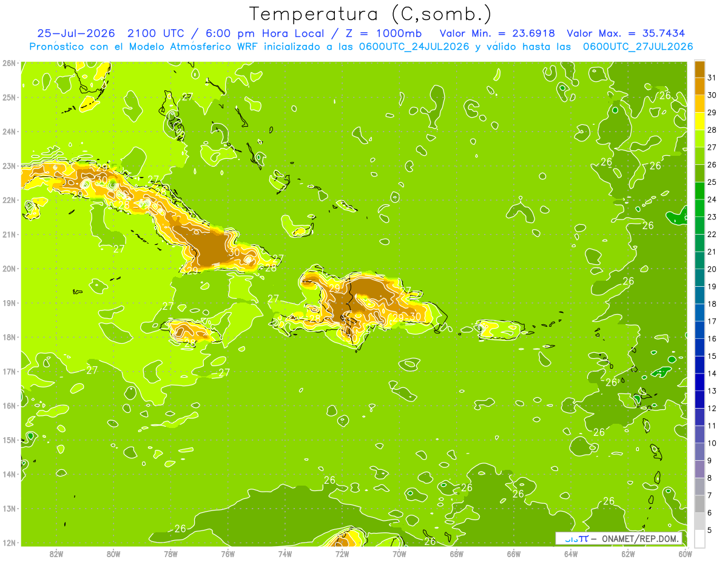Click the '76W' longitude axis label

click(228, 553)
